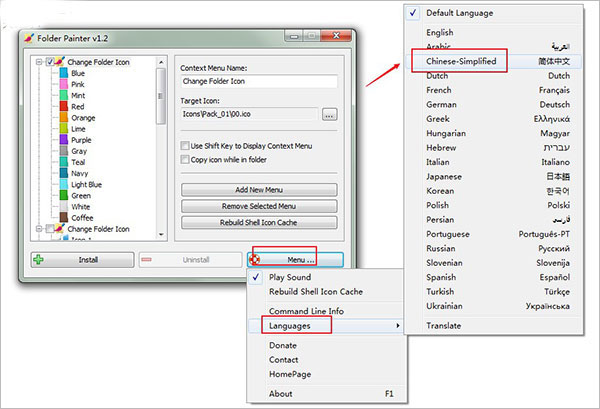The width and height of the screenshot is (600, 409).
Task: Click the Install button
Action: (x=78, y=259)
